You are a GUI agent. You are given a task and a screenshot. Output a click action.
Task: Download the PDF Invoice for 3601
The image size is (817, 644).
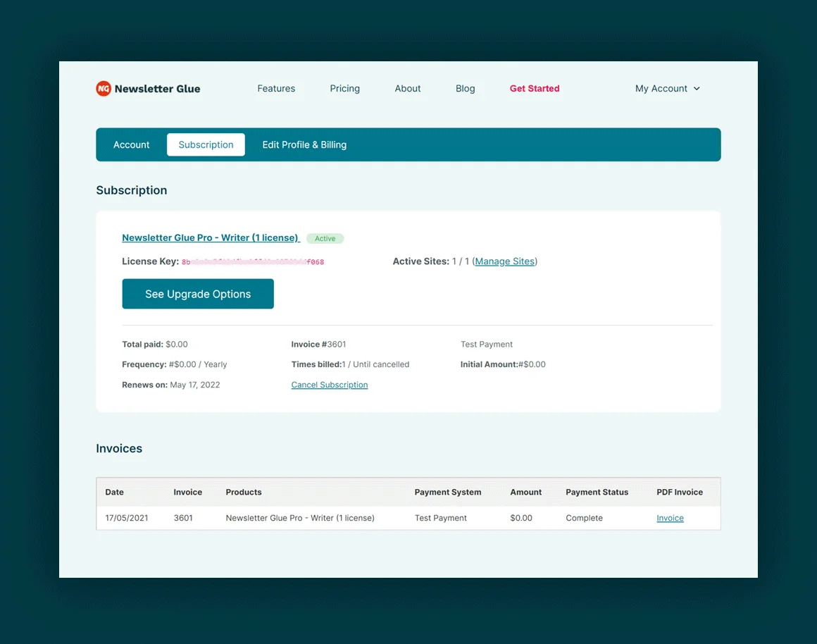pos(670,518)
